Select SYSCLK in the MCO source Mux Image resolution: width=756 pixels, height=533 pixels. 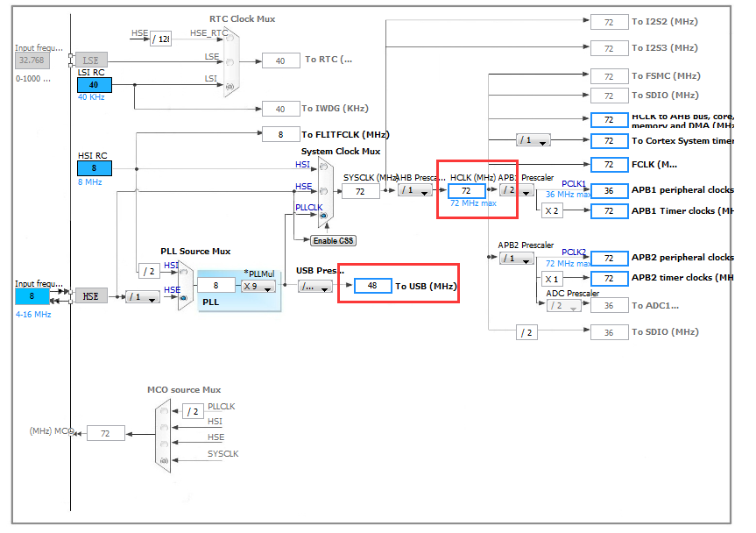pyautogui.click(x=163, y=460)
